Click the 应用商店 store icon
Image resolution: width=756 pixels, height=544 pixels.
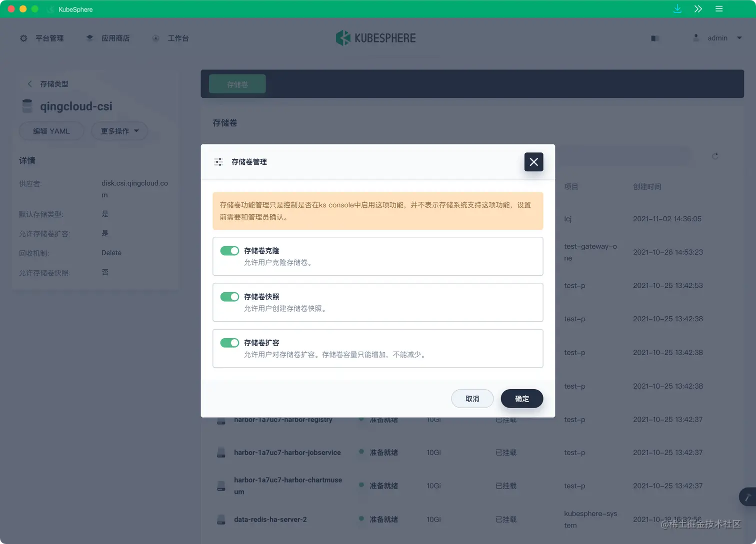89,38
